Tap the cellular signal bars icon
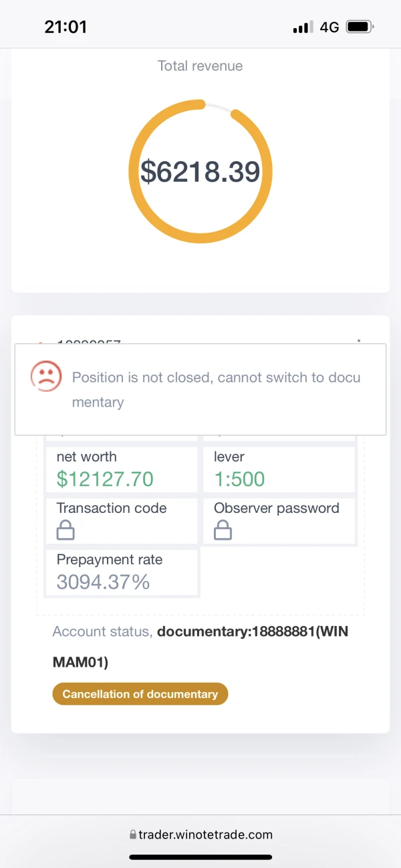 [303, 27]
